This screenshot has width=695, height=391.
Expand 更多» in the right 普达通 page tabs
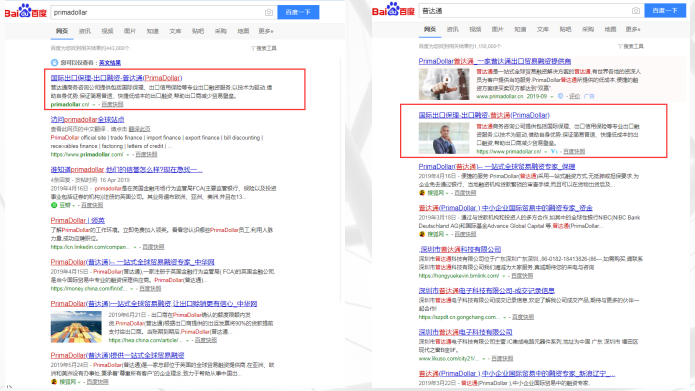633,29
